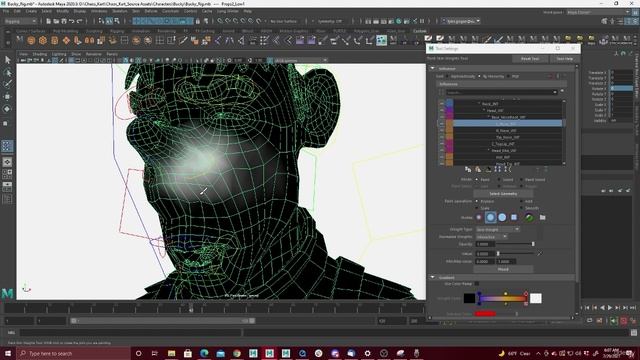
Task: Choose the soft brush profile
Action: 491,218
